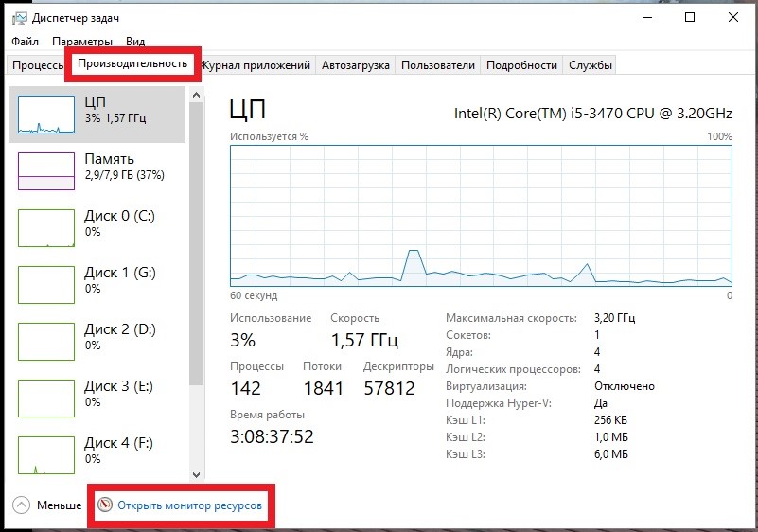Click the Intel(R) Core(TM) i5-3470 CPU name
758x532 pixels.
(x=593, y=114)
